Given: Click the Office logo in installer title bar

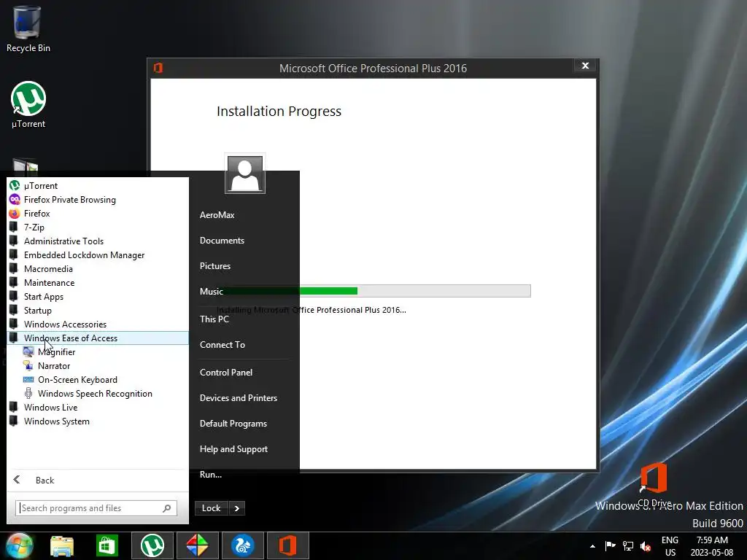Looking at the screenshot, I should coord(158,68).
